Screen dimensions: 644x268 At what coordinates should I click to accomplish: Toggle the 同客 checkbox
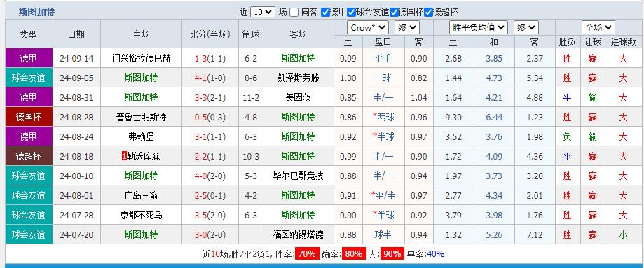tap(294, 13)
